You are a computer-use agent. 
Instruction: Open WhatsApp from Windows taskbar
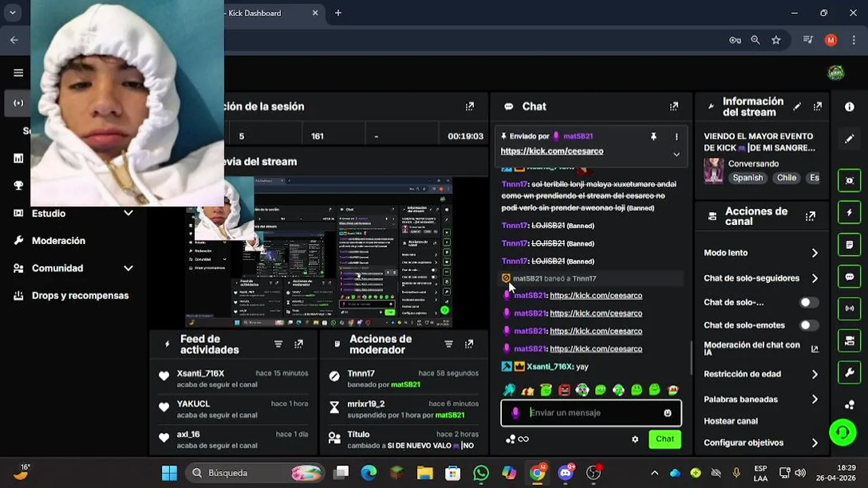pos(481,473)
